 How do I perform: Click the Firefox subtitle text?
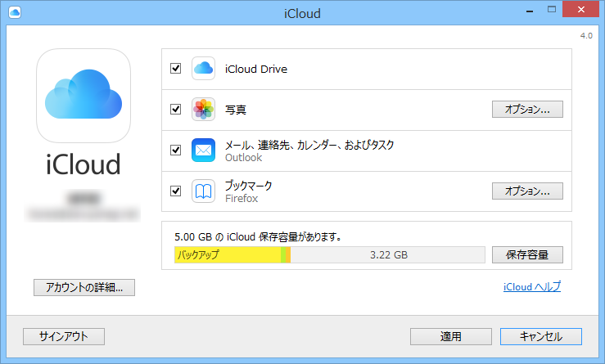[x=242, y=199]
